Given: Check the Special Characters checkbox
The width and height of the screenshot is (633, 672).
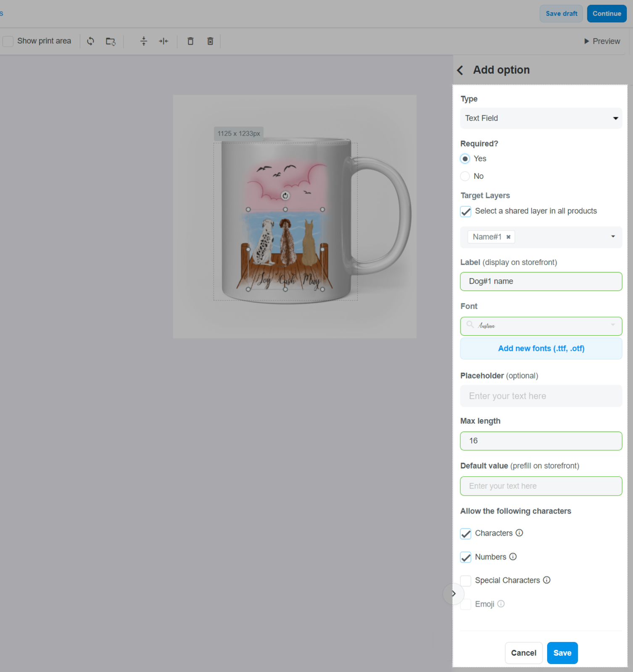Looking at the screenshot, I should point(466,581).
